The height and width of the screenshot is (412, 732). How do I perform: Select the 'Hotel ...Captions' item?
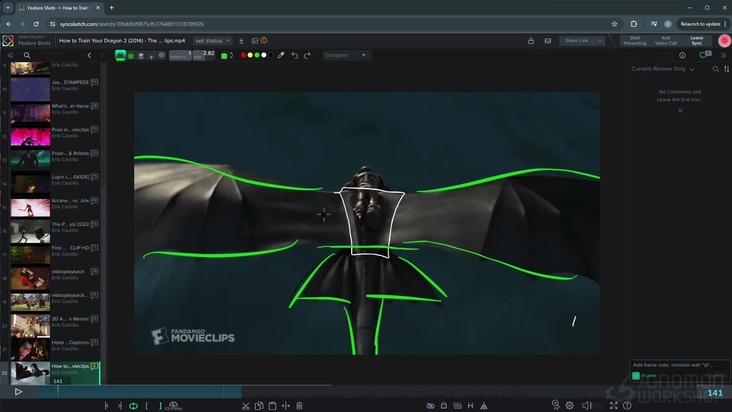click(55, 349)
